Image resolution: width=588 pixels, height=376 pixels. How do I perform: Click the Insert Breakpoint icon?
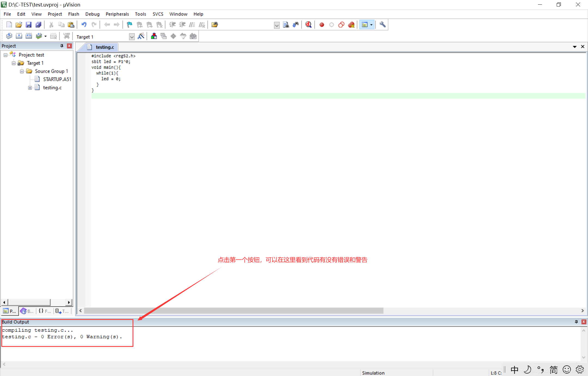(321, 25)
